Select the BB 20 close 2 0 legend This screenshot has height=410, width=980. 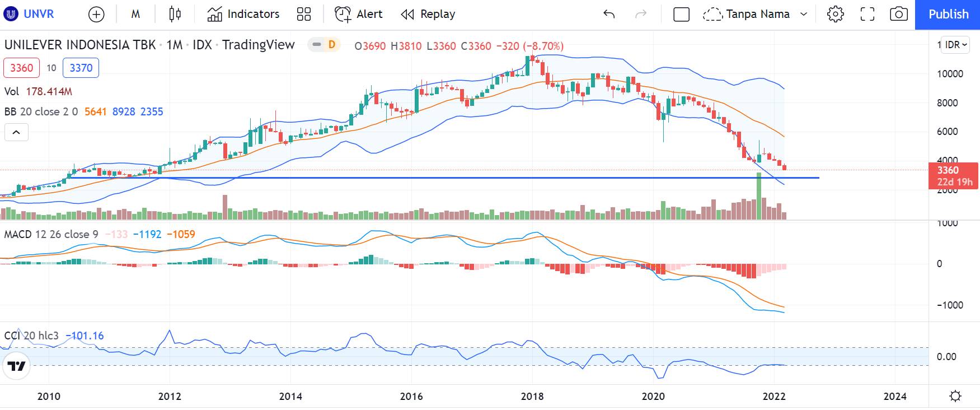point(41,111)
